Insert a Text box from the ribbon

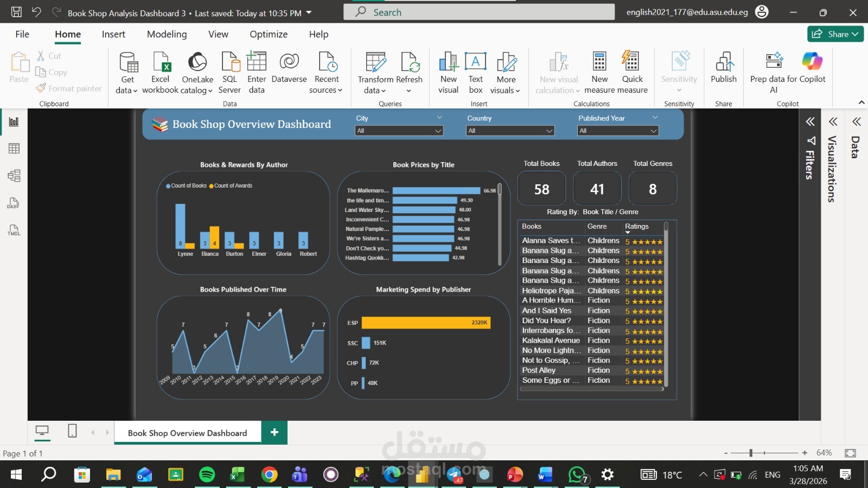(x=475, y=72)
